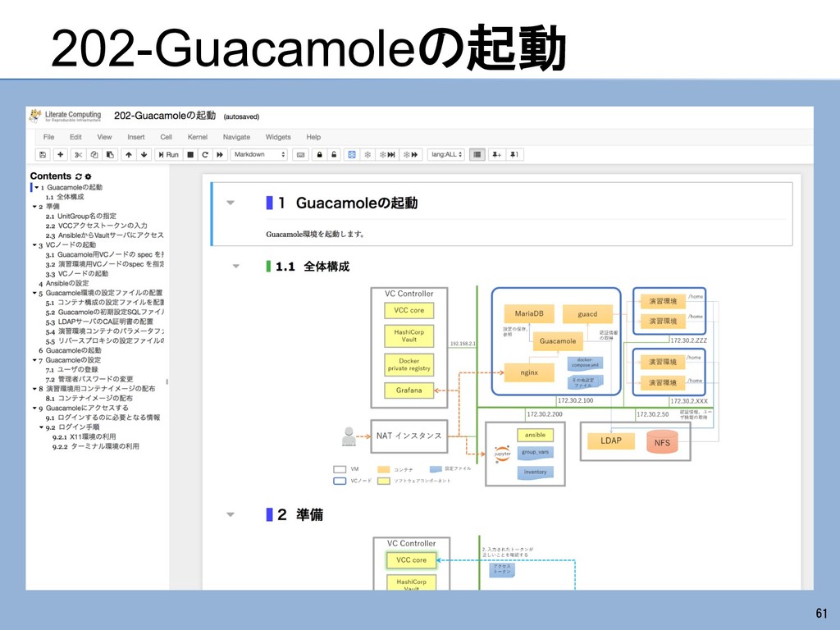Click snowflake with fast-forward icon
This screenshot has width=840, height=630.
(411, 155)
